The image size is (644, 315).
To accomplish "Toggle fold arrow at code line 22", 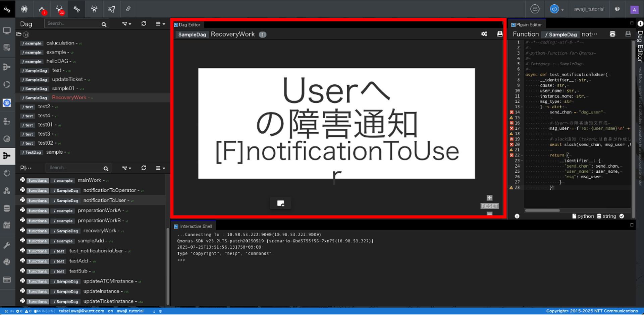I will [x=522, y=155].
